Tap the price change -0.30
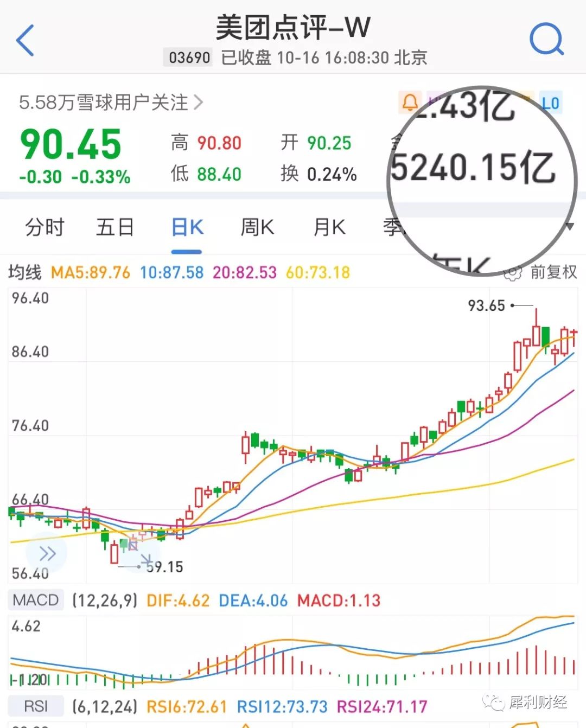Image resolution: width=586 pixels, height=728 pixels. click(x=40, y=177)
